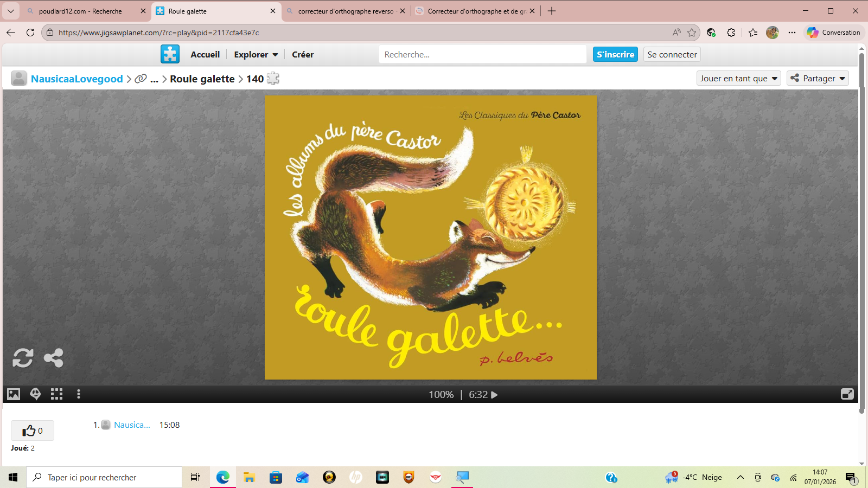Open the tab search dropdown arrow
Image resolution: width=868 pixels, height=488 pixels.
[x=11, y=11]
